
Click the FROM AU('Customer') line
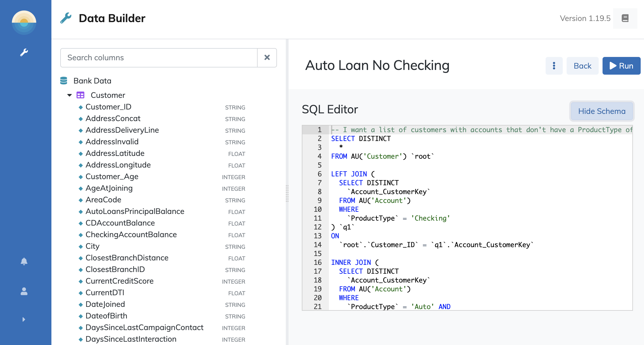coord(383,156)
